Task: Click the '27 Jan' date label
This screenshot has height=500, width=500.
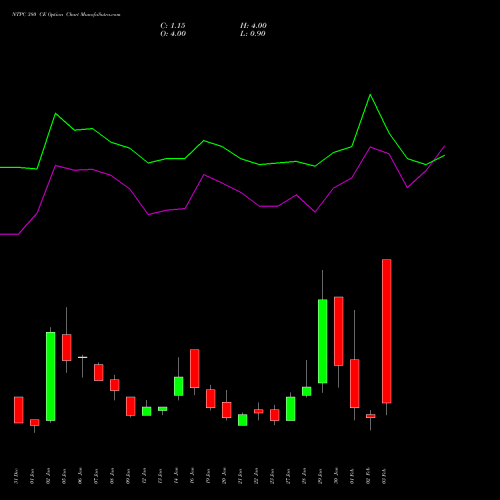Action: click(x=289, y=476)
